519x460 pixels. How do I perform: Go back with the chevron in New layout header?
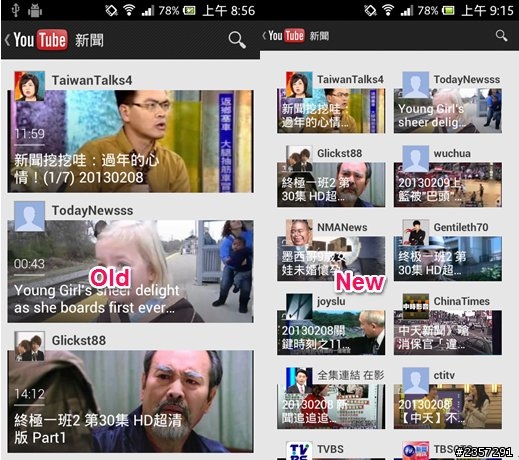click(264, 36)
